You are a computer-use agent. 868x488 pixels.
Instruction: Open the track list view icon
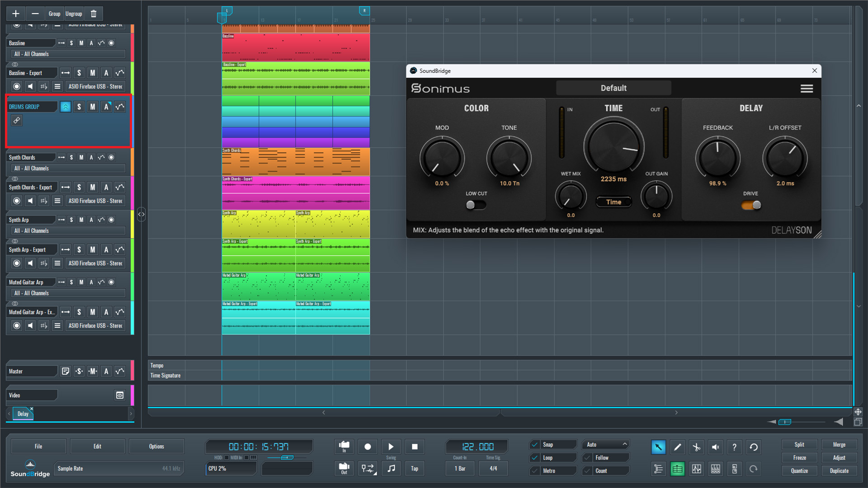[658, 469]
